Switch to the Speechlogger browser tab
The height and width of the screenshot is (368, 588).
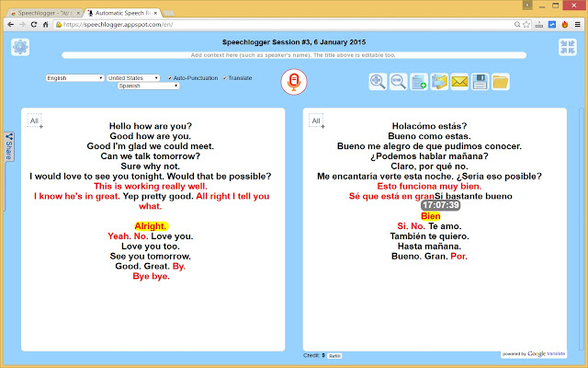(x=45, y=13)
